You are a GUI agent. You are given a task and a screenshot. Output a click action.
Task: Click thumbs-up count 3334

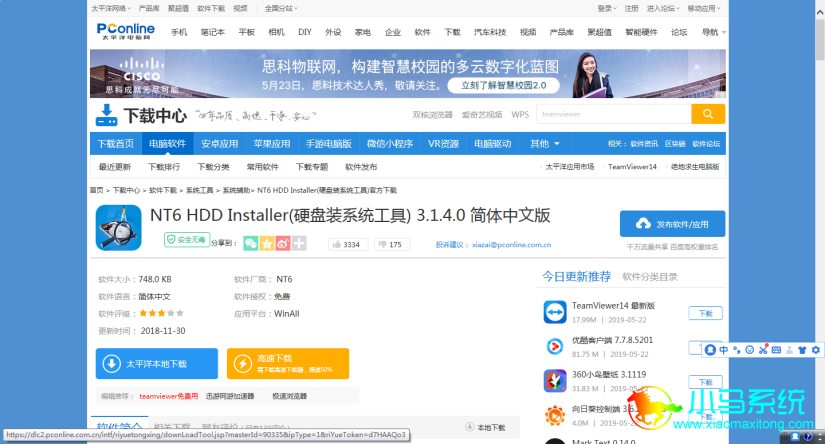[x=347, y=245]
